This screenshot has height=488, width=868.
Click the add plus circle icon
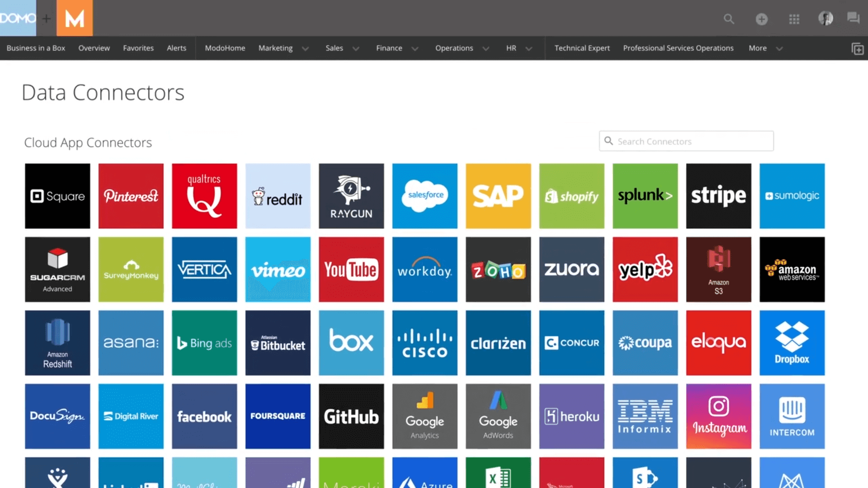762,19
